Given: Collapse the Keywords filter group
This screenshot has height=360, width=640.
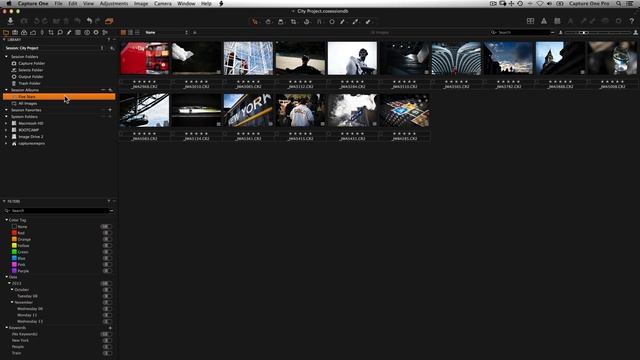Looking at the screenshot, I should click(7, 328).
